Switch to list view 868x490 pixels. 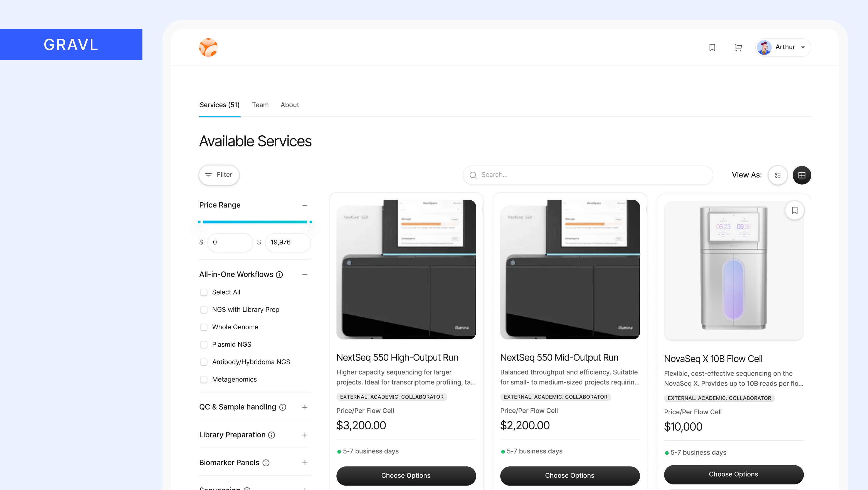click(778, 175)
